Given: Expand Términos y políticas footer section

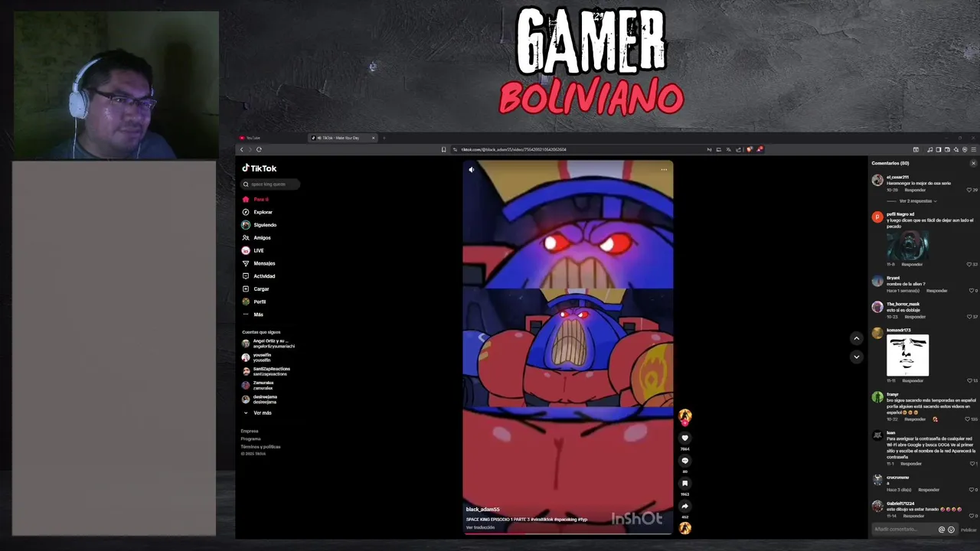Looking at the screenshot, I should click(x=260, y=447).
